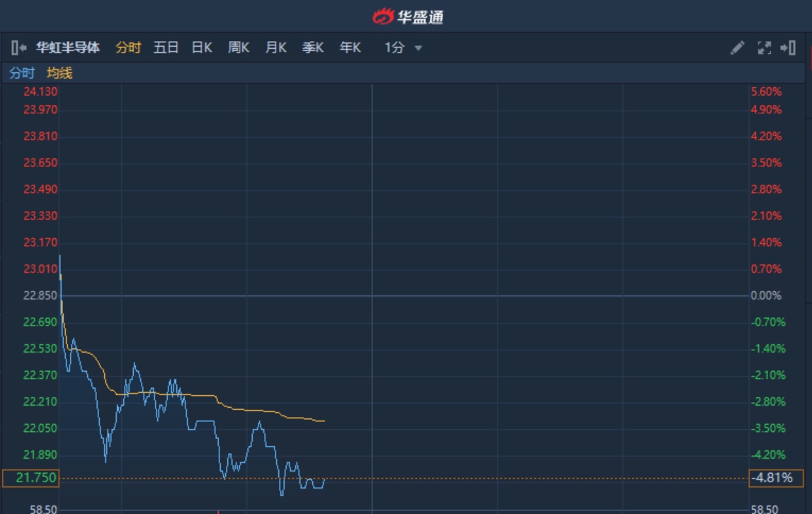Click the -4.81% change label

click(x=776, y=479)
